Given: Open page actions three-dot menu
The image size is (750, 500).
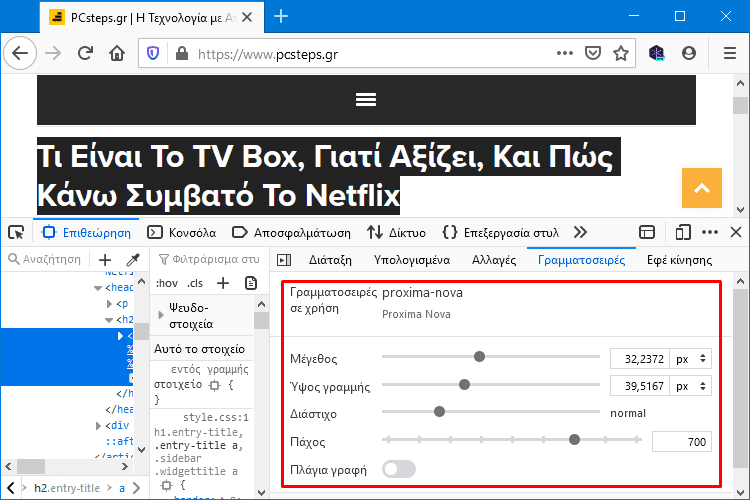Looking at the screenshot, I should tap(565, 53).
